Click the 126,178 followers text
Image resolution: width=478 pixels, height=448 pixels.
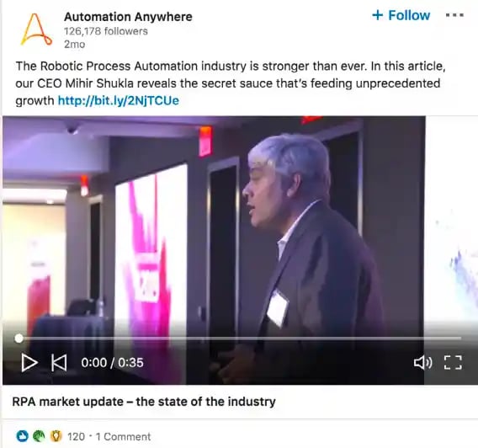coord(106,31)
